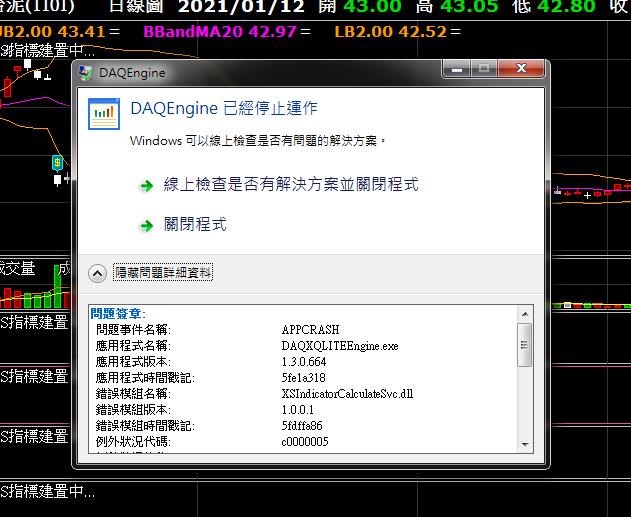Choose 關閉程式 to close the program
631x517 pixels.
tap(195, 225)
